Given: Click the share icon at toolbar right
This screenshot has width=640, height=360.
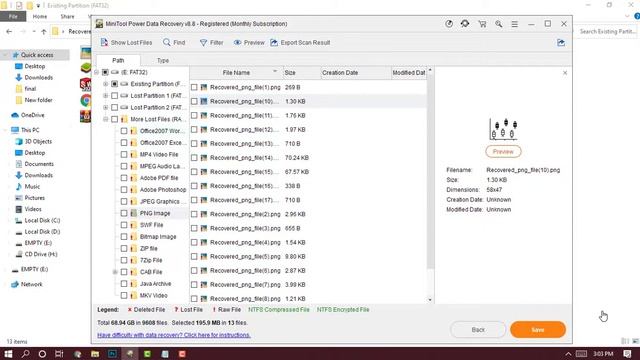Looking at the screenshot, I should [x=561, y=42].
